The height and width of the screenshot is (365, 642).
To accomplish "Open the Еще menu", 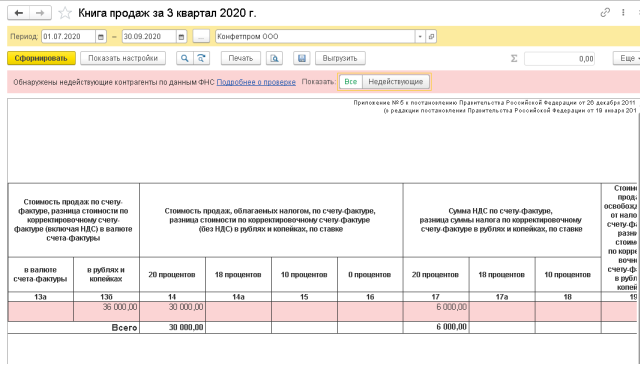I will click(x=627, y=59).
